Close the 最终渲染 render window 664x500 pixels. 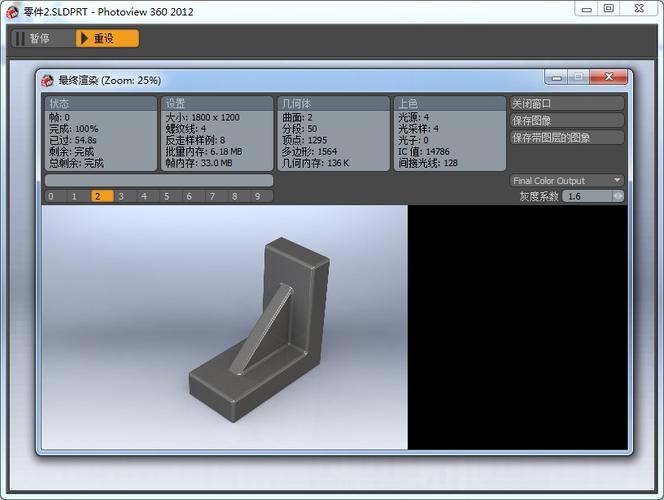point(608,77)
